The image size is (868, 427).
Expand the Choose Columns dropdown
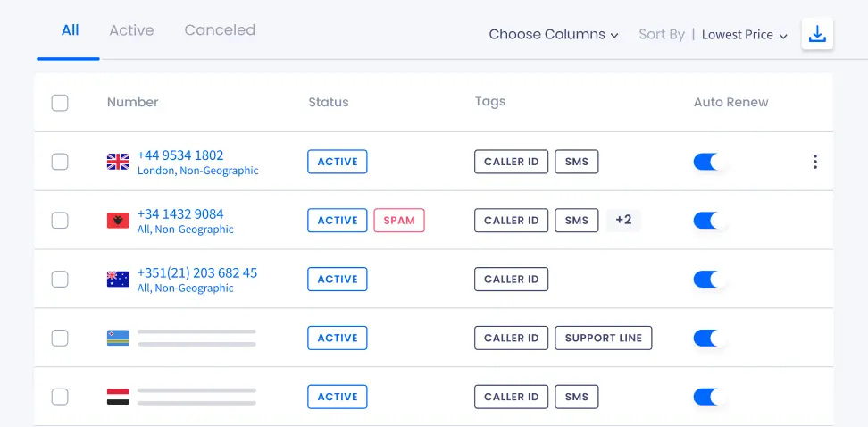554,34
